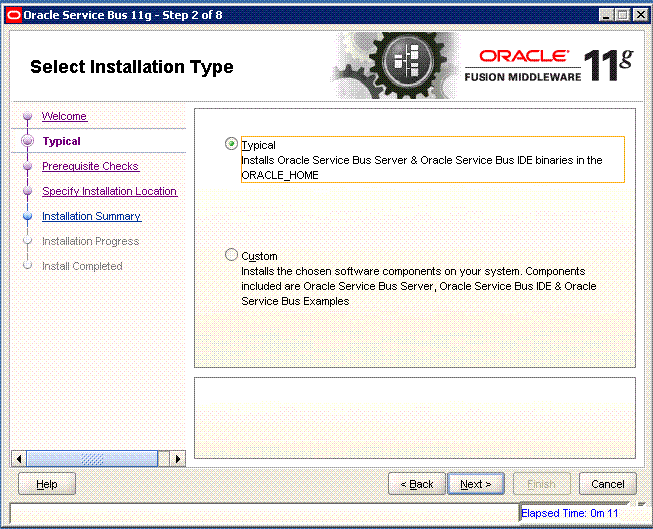Select the Typical installation radio button
The image size is (653, 529).
click(x=231, y=144)
